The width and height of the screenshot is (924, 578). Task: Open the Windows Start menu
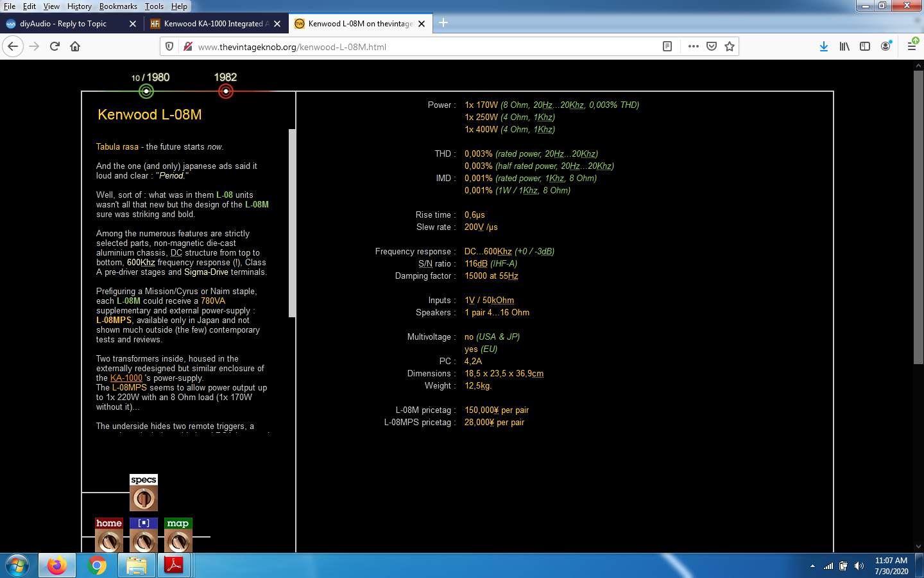point(17,566)
